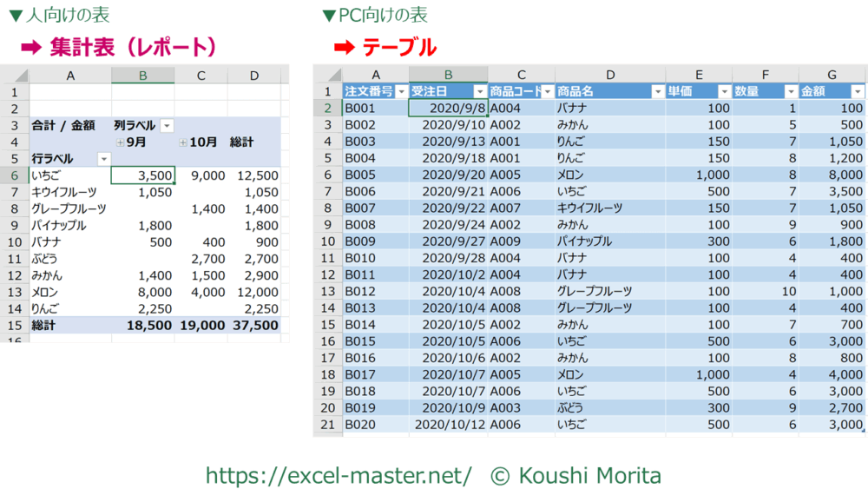Open the 金額 column filter arrow
868x489 pixels.
pyautogui.click(x=858, y=92)
